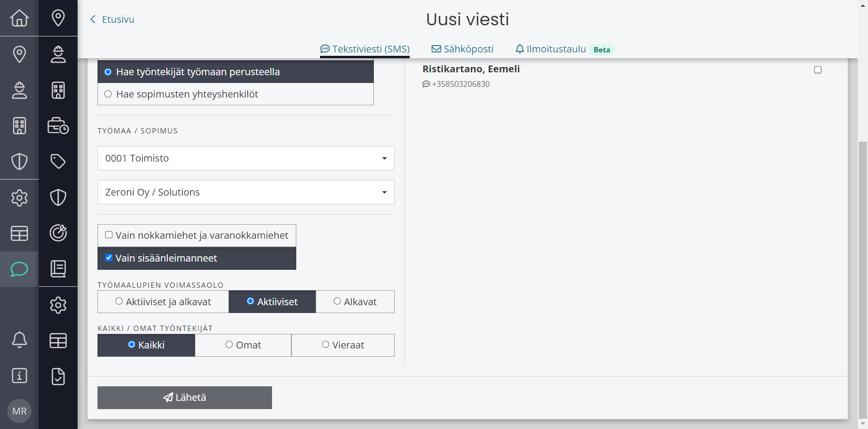Click the document checkmark icon
The image size is (868, 429).
(x=58, y=376)
